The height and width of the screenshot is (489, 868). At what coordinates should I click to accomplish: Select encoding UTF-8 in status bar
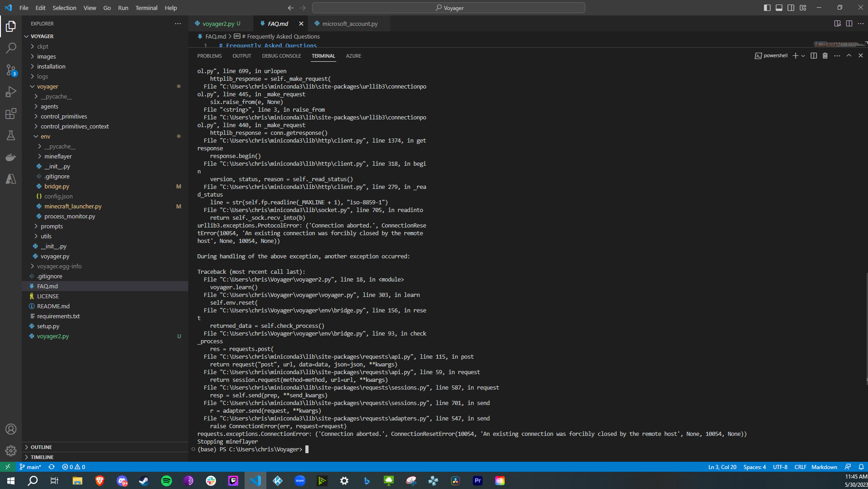[x=780, y=467]
